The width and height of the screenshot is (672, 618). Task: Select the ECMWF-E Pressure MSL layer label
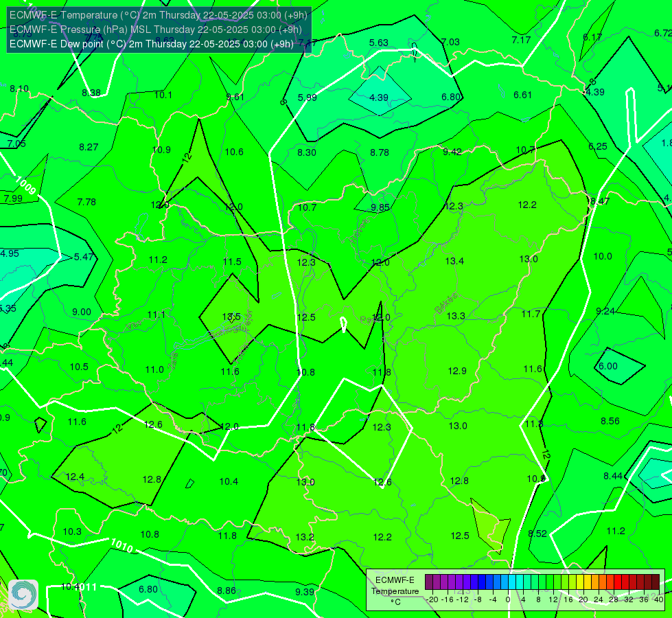click(x=156, y=30)
